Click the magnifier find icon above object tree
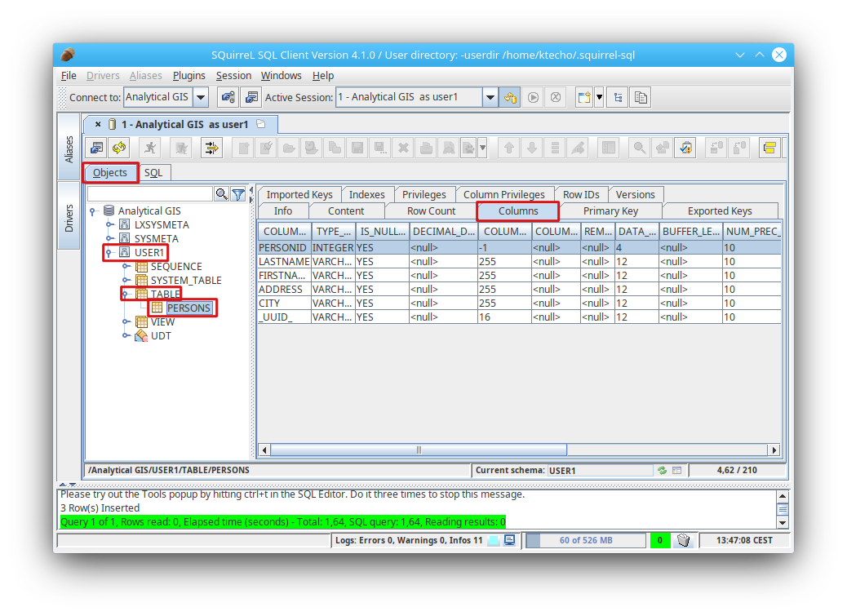The image size is (847, 616). coord(221,194)
